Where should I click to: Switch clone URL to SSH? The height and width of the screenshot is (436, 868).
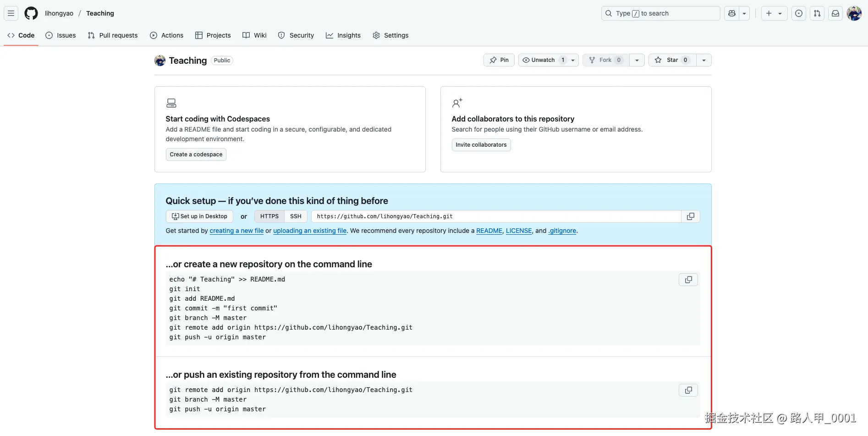coord(296,216)
